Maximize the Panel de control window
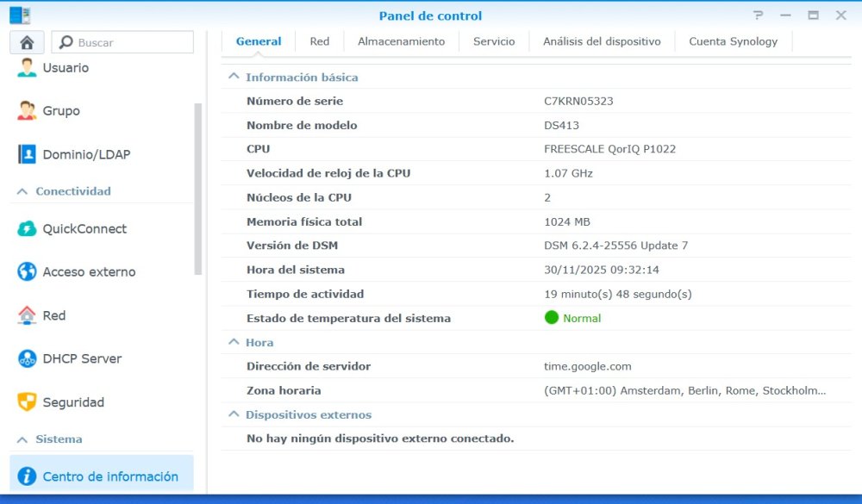This screenshot has height=504, width=862. point(813,16)
